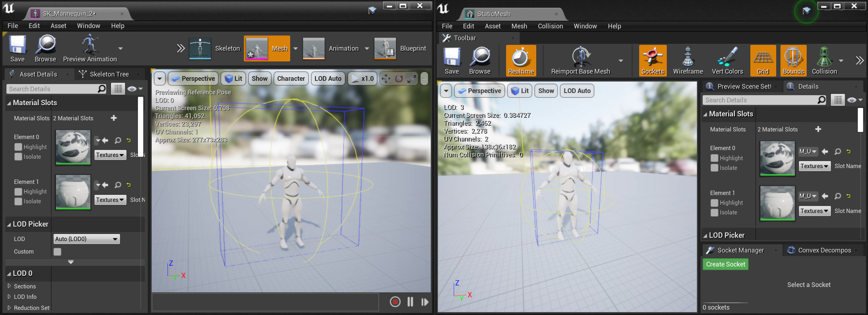
Task: Expand LOD Info in SK_Mannequin details
Action: 9,297
